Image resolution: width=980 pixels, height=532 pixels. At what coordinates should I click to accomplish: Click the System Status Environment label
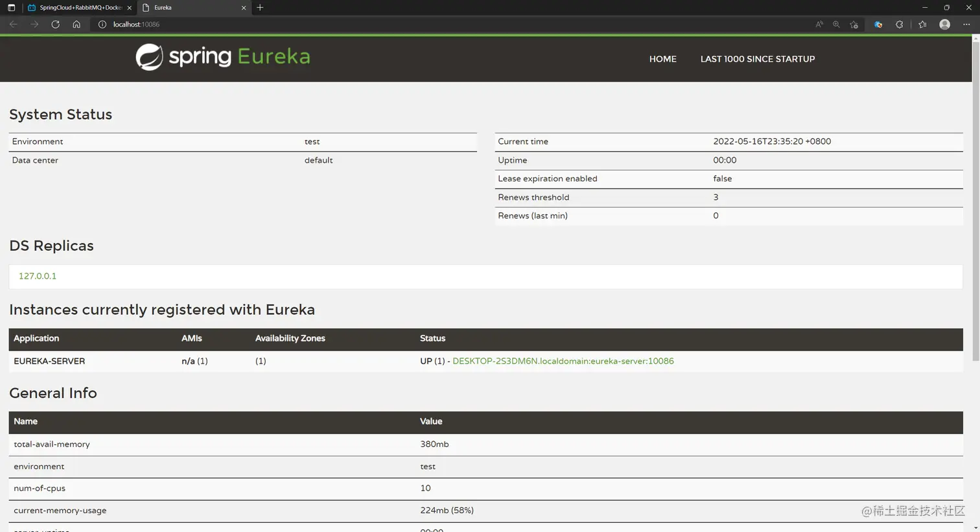point(38,141)
